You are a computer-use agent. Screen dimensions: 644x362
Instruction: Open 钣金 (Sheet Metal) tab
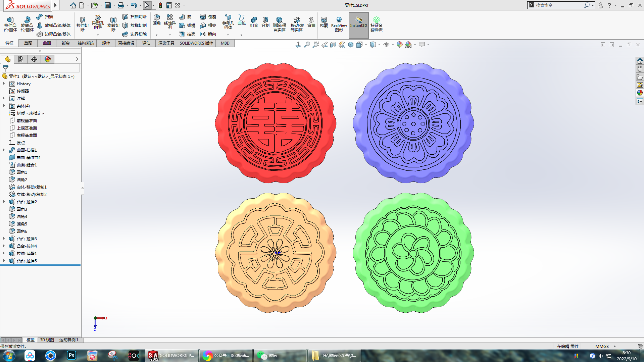(x=66, y=43)
